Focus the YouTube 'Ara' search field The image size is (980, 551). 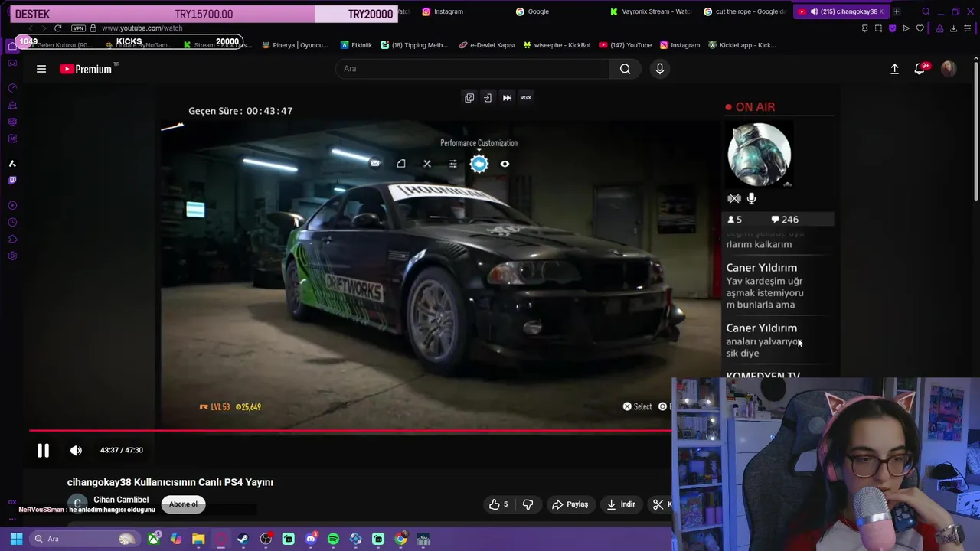point(472,69)
